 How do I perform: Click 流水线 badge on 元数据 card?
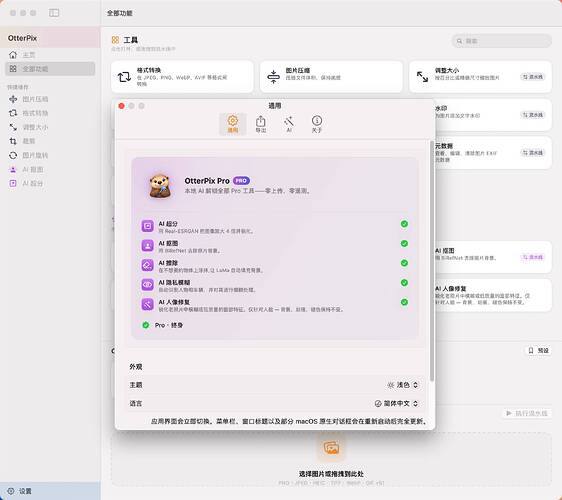(x=533, y=153)
